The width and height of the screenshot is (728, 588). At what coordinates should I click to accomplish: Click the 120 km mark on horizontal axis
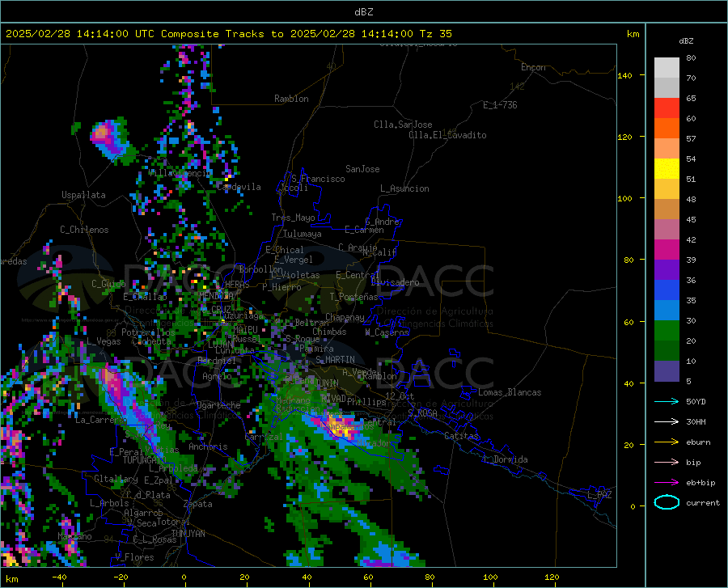(x=552, y=577)
